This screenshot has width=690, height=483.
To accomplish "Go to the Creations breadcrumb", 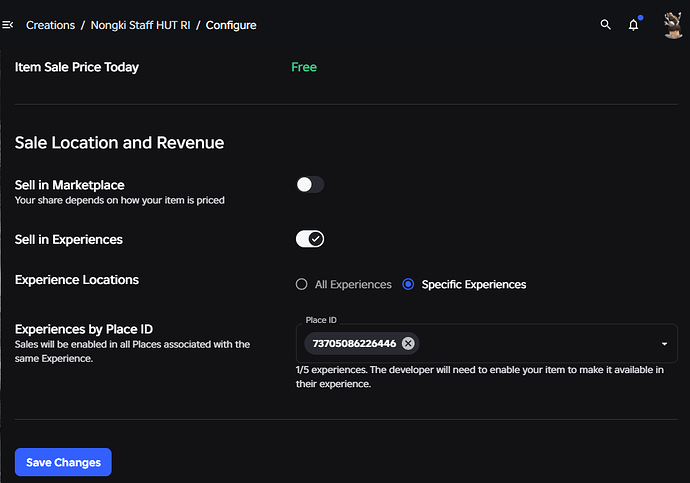I will click(x=51, y=25).
